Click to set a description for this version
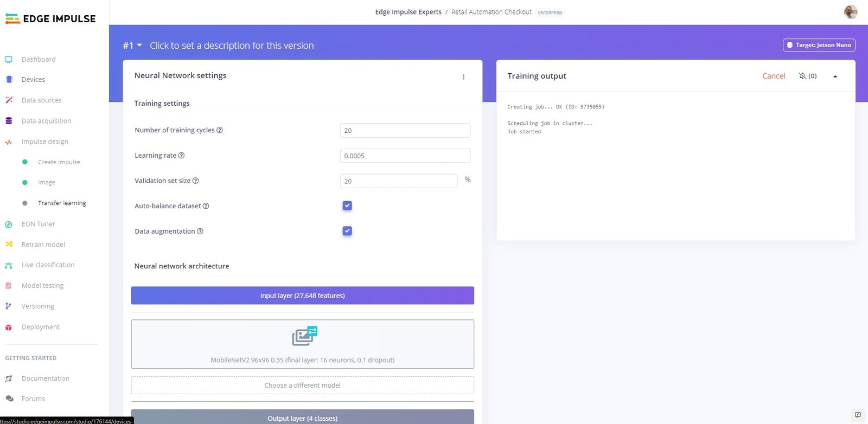This screenshot has height=424, width=868. [232, 46]
